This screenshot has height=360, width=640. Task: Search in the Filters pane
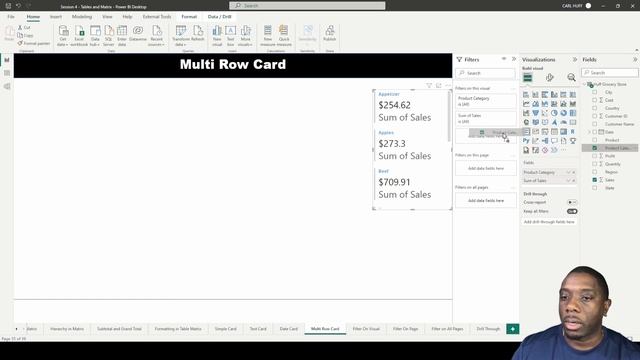485,73
